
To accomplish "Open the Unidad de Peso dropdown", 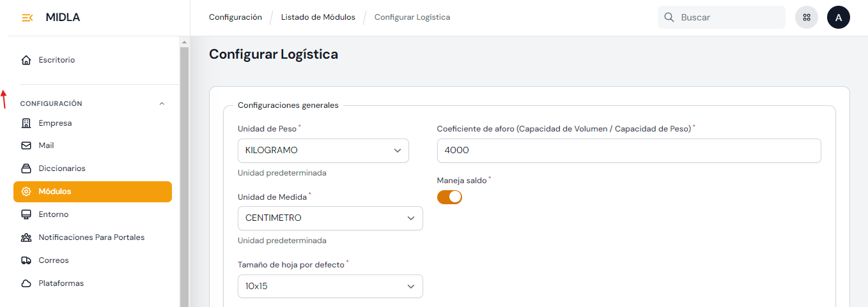I will pyautogui.click(x=323, y=151).
